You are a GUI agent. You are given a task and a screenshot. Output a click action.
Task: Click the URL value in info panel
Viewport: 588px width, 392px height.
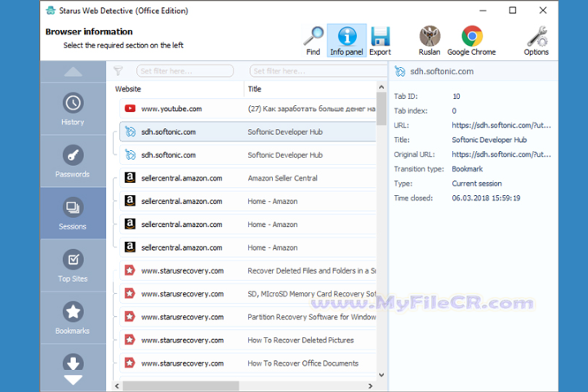(501, 125)
